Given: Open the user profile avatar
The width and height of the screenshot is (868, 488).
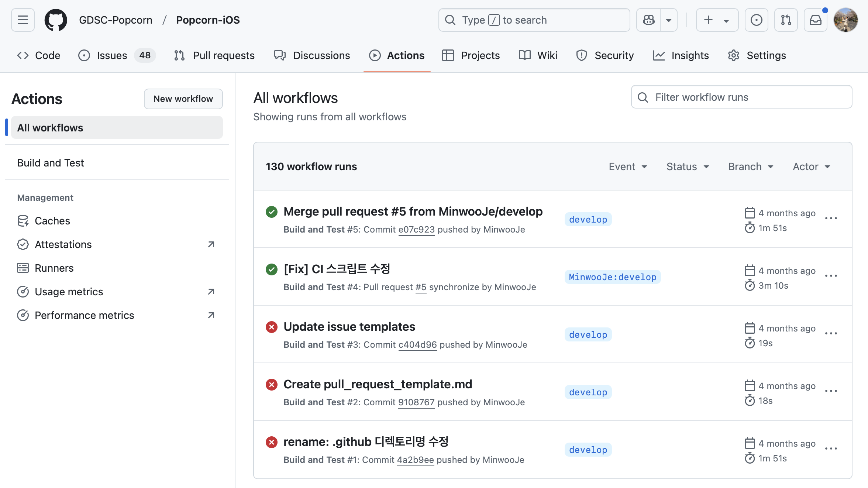Looking at the screenshot, I should (x=845, y=20).
